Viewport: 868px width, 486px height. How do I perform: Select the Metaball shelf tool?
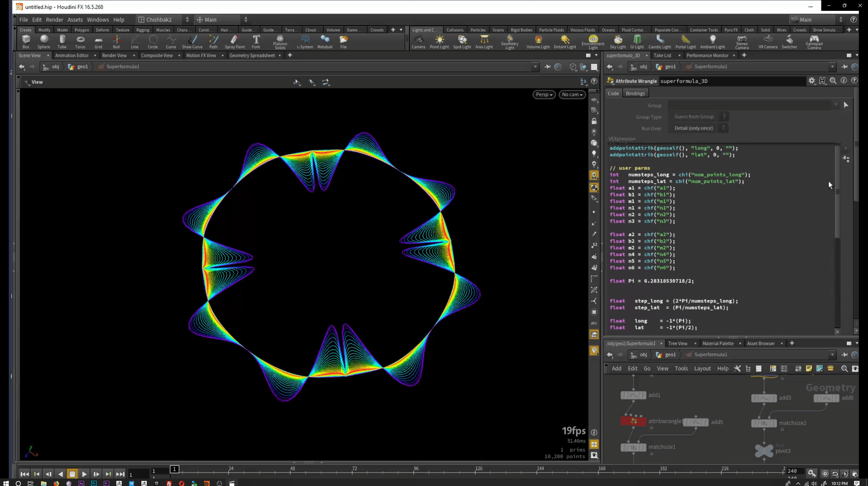pos(325,42)
